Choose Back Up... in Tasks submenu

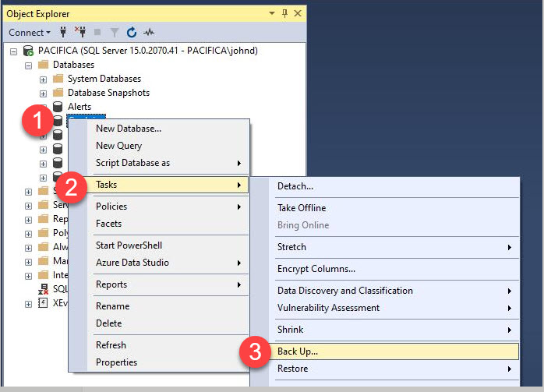(394, 351)
